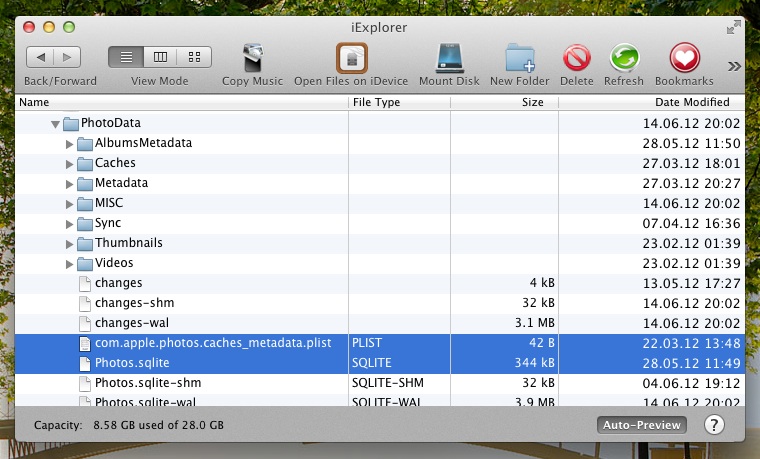760x459 pixels.
Task: Open Files on iDevice toolbar icon
Action: 351,58
